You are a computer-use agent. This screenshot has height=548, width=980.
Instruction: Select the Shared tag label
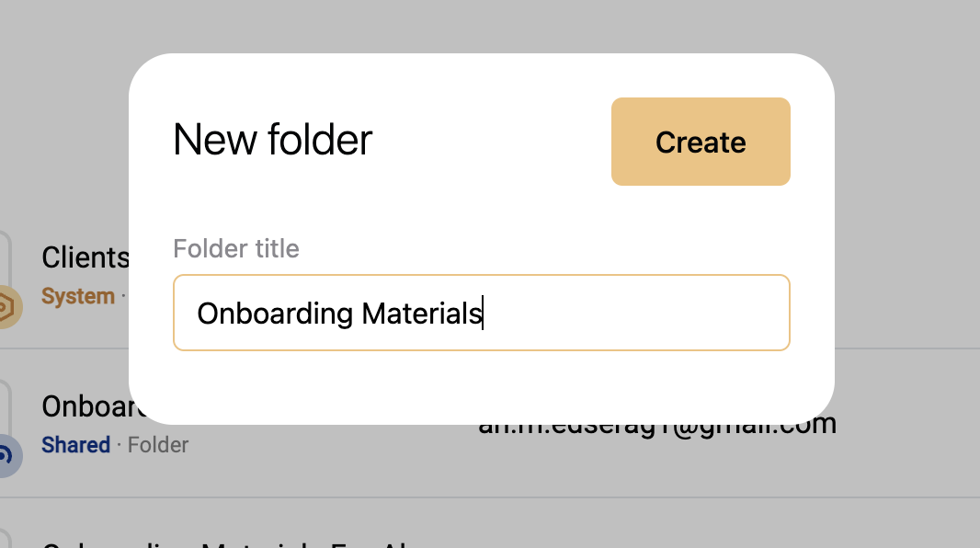75,445
